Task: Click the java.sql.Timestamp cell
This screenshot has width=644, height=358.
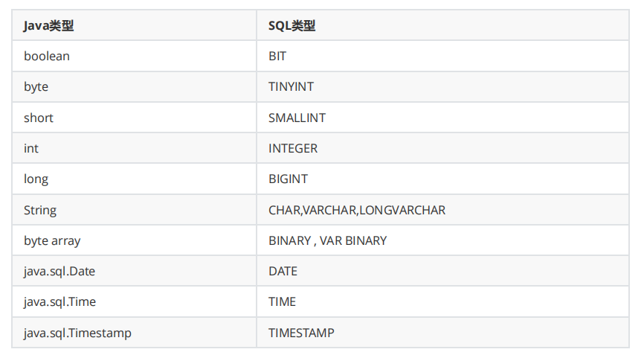Action: [x=77, y=333]
